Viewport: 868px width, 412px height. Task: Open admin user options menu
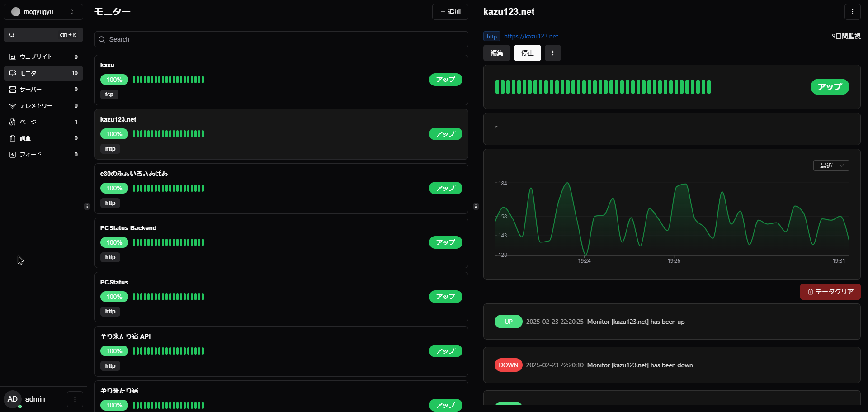75,399
